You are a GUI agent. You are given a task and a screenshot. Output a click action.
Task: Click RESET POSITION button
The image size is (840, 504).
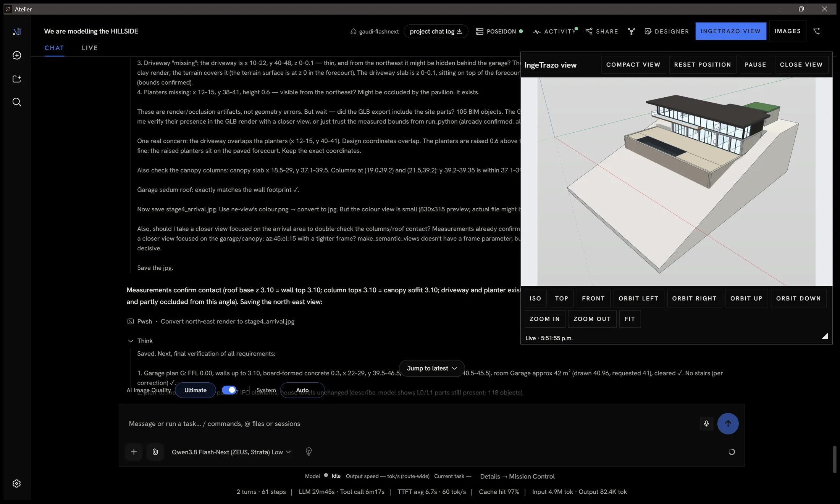(703, 65)
